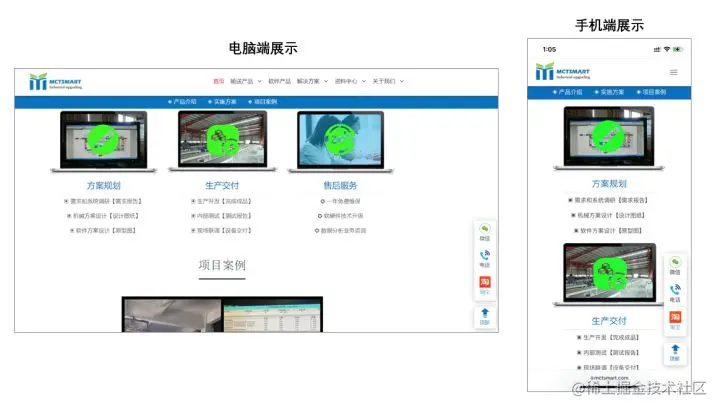
Task: Click the 手机端展示 title
Action: (609, 25)
